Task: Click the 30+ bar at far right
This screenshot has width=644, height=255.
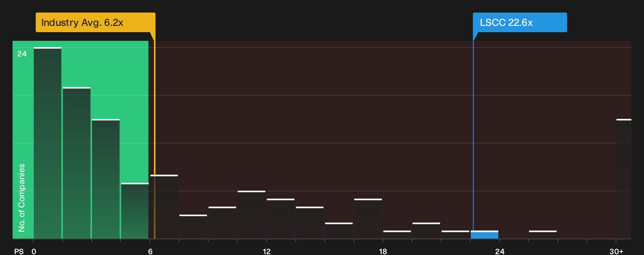Action: [624, 178]
